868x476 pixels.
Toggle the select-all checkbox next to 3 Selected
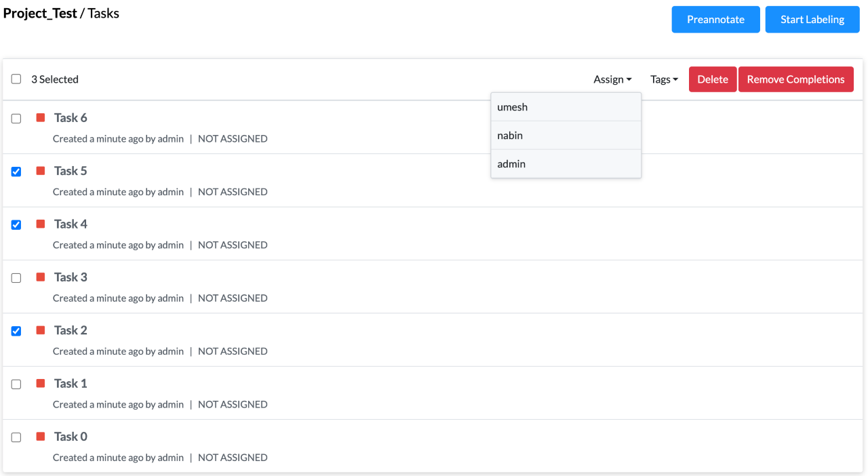[x=16, y=79]
